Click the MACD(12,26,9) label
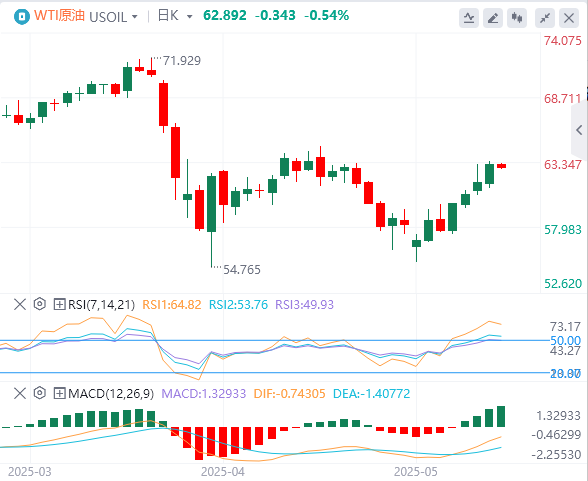Viewport: 588px width, 481px height. [x=111, y=394]
